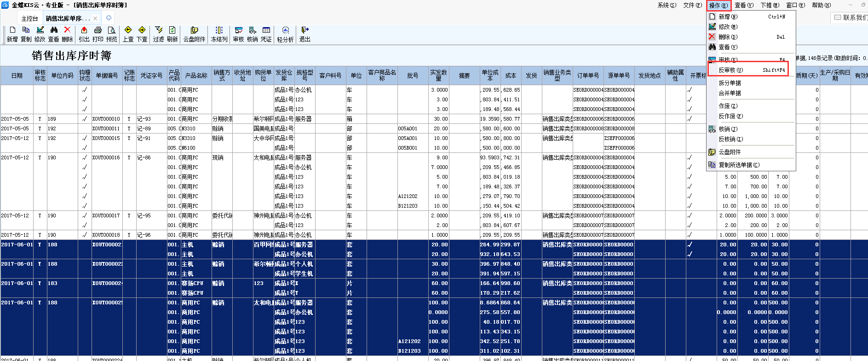Click the 过滤 (Filter) toolbar icon
868x361 pixels.
point(158,34)
